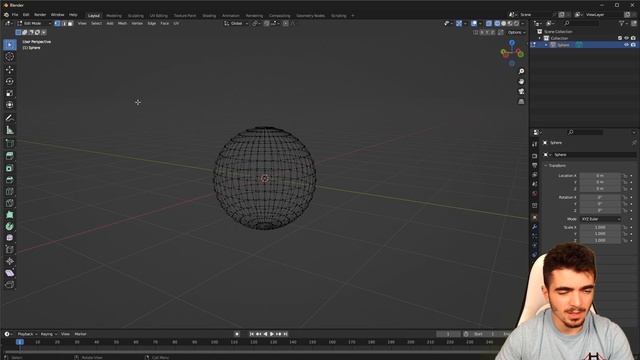The width and height of the screenshot is (640, 360).
Task: Expand the Sphere item in outliner
Action: tap(547, 45)
